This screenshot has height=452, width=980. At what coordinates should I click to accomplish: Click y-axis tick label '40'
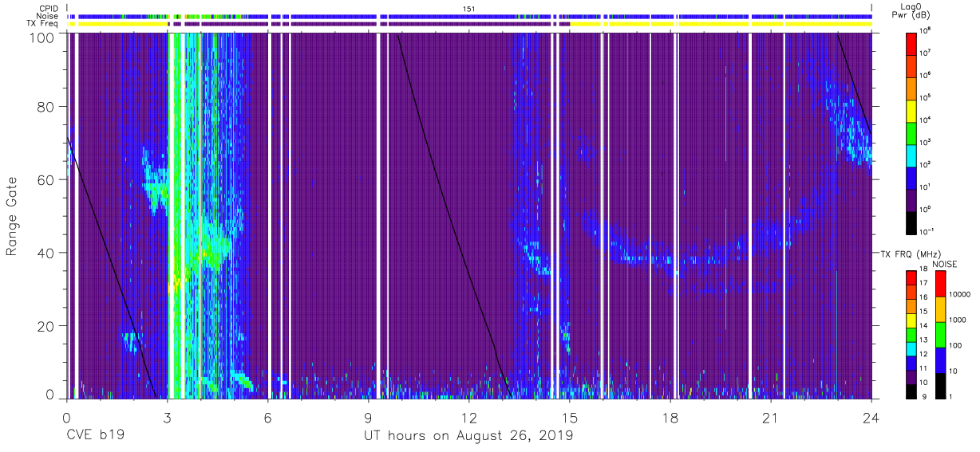coord(46,253)
